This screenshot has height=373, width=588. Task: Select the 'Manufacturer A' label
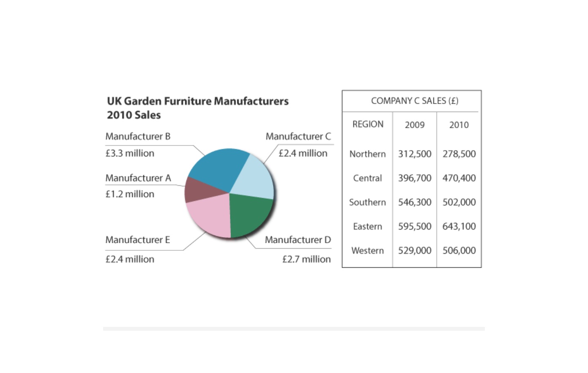138,178
